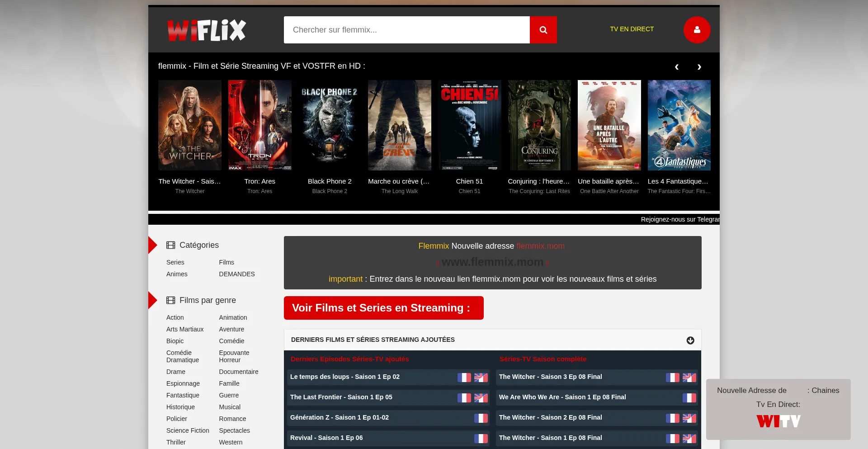Open Conjuring poster thumbnail
The width and height of the screenshot is (868, 449).
(x=539, y=125)
